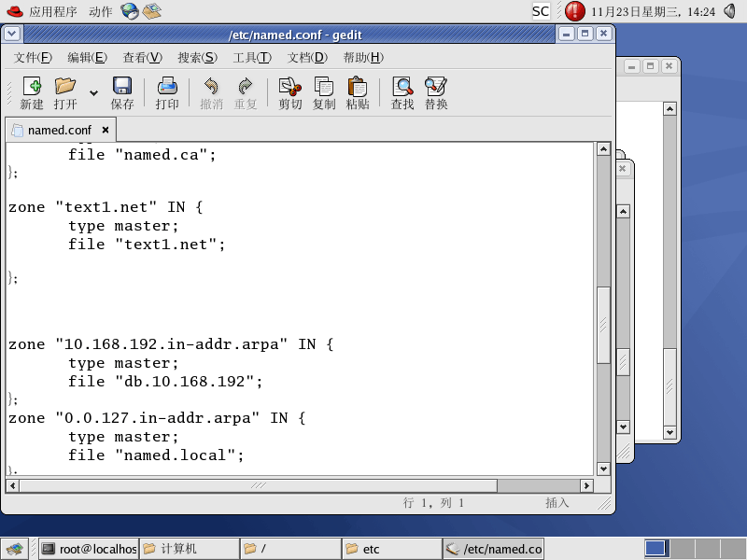This screenshot has width=747, height=560.
Task: Click the Open file toolbar icon
Action: click(x=65, y=87)
